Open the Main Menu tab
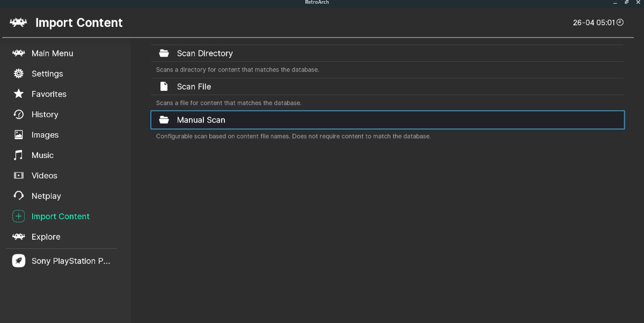The image size is (644, 323). pos(52,53)
